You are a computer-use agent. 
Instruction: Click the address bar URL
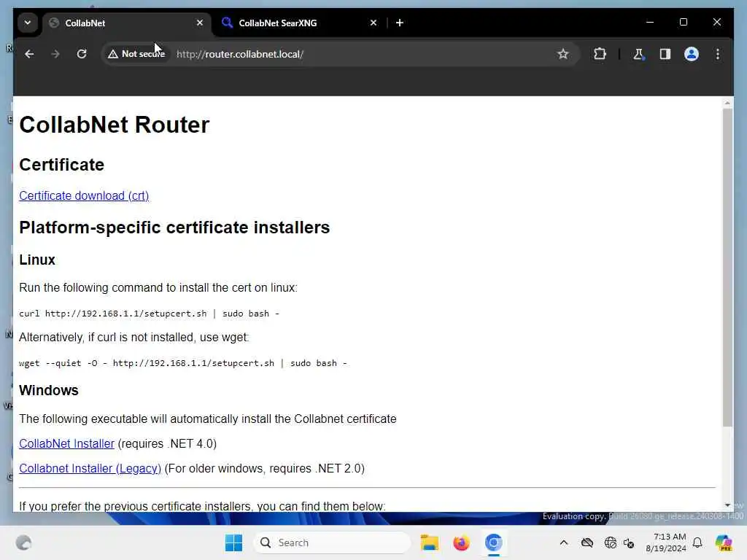pos(239,54)
